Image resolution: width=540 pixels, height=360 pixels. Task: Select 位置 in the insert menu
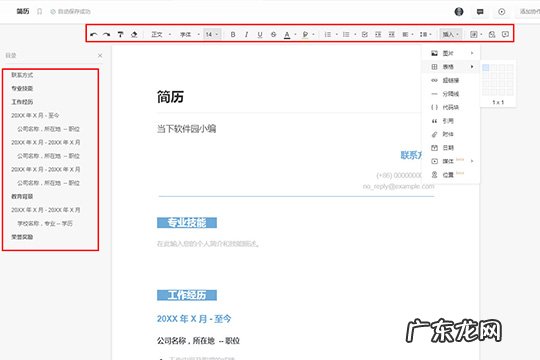coord(451,175)
